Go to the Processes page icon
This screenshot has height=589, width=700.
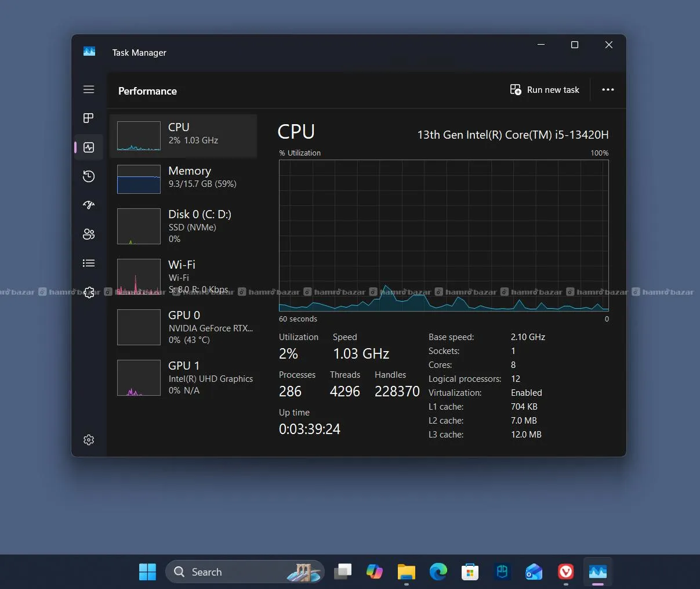pyautogui.click(x=89, y=118)
